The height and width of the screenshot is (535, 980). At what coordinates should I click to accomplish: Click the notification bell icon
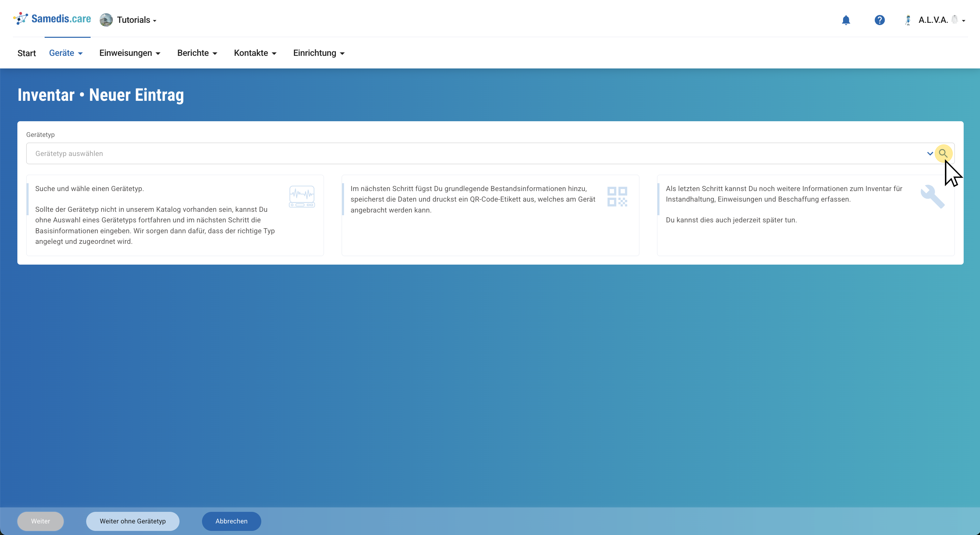pos(846,20)
